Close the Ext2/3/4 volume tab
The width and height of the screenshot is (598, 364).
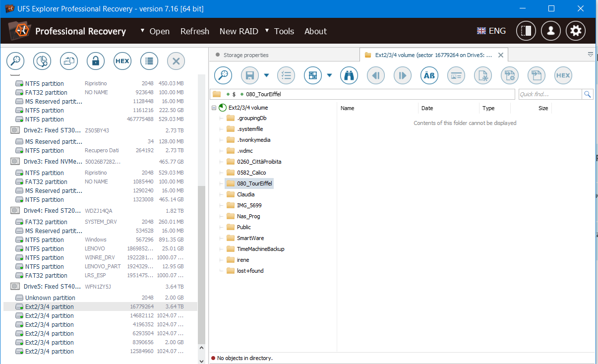501,55
